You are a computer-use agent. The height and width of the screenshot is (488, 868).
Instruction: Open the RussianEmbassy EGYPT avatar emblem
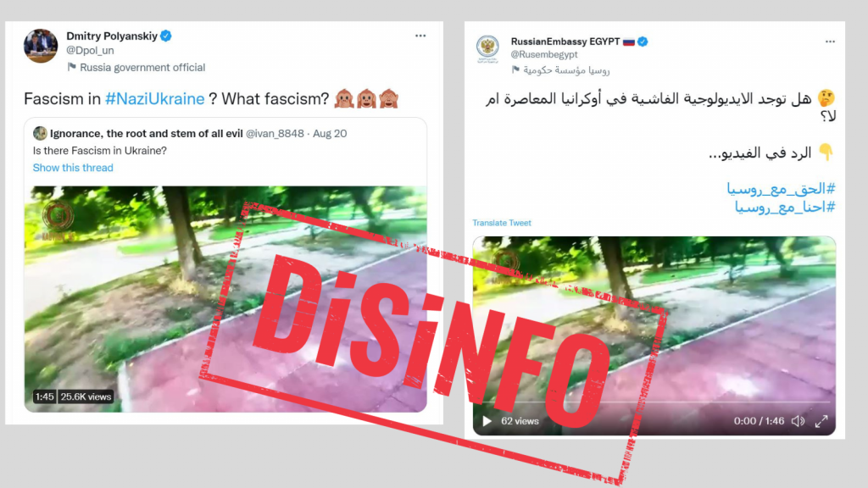pyautogui.click(x=487, y=48)
